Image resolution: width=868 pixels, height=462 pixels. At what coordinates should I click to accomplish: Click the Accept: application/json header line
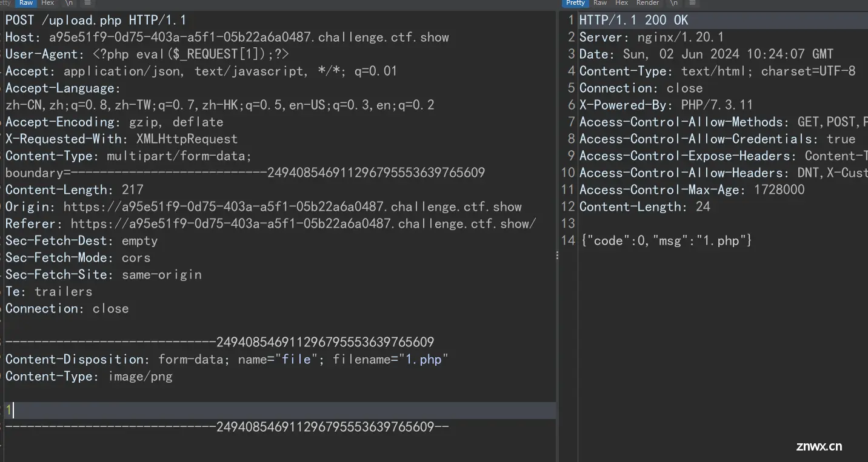click(x=201, y=71)
